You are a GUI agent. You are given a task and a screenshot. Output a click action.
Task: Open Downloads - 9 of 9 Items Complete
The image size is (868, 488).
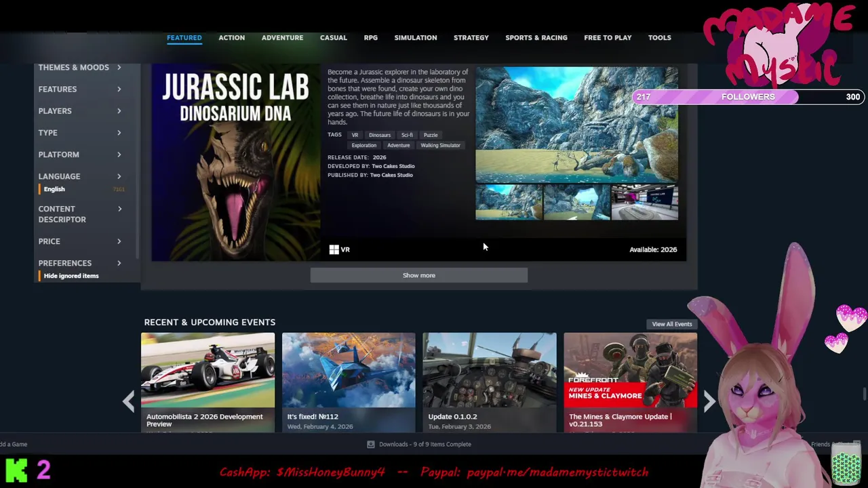pyautogui.click(x=425, y=445)
